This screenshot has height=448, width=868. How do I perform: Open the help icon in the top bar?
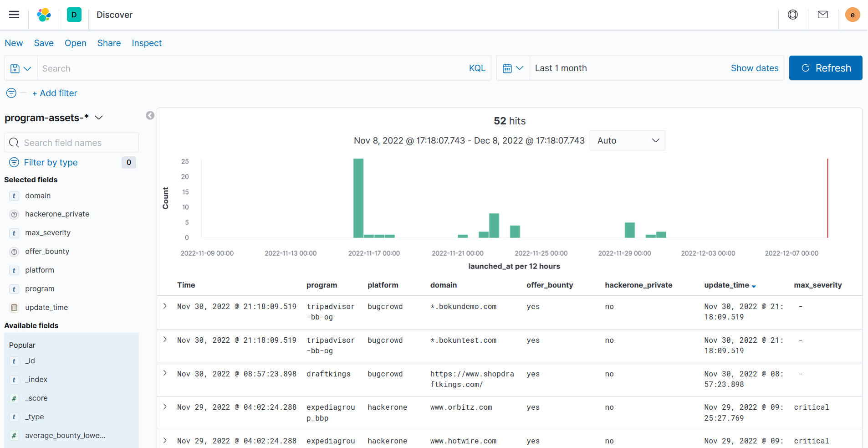(x=792, y=14)
